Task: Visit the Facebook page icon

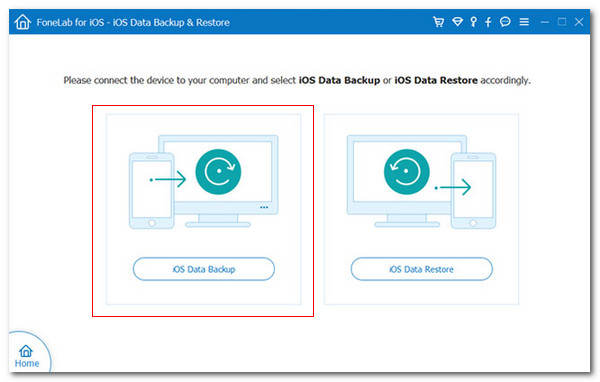Action: tap(488, 22)
